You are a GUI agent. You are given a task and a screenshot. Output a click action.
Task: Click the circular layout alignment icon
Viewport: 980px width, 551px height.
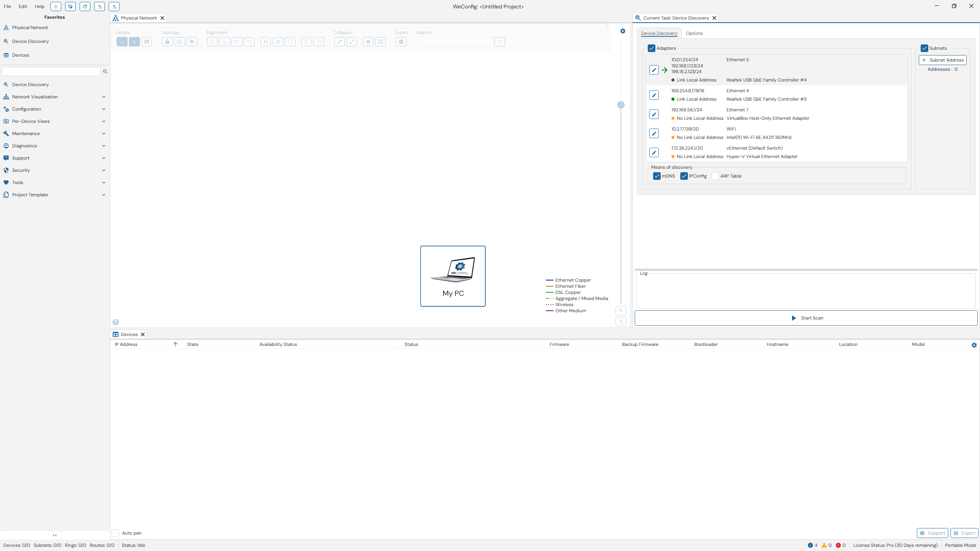(290, 42)
